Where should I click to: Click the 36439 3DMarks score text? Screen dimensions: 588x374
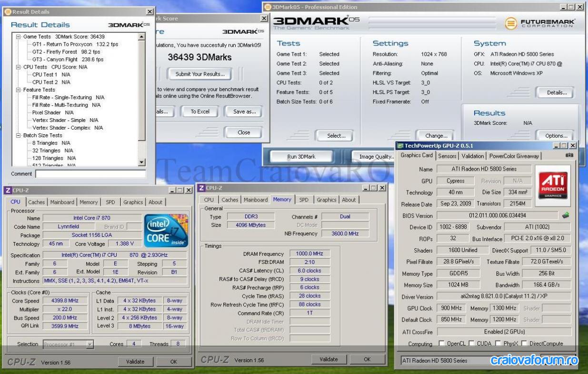[x=199, y=57]
